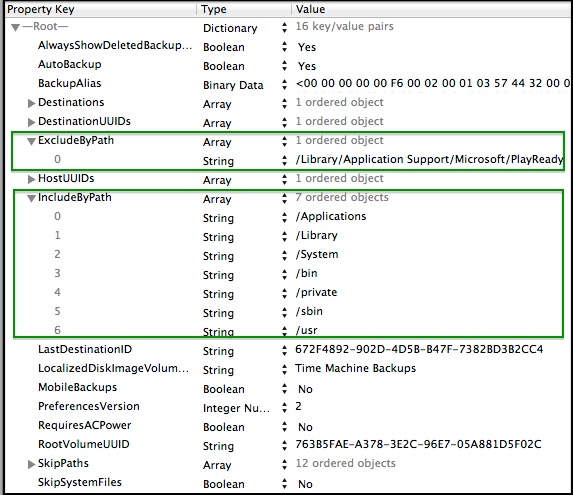Expand the Destinations array
Viewport: 573px width, 495px height.
point(31,103)
